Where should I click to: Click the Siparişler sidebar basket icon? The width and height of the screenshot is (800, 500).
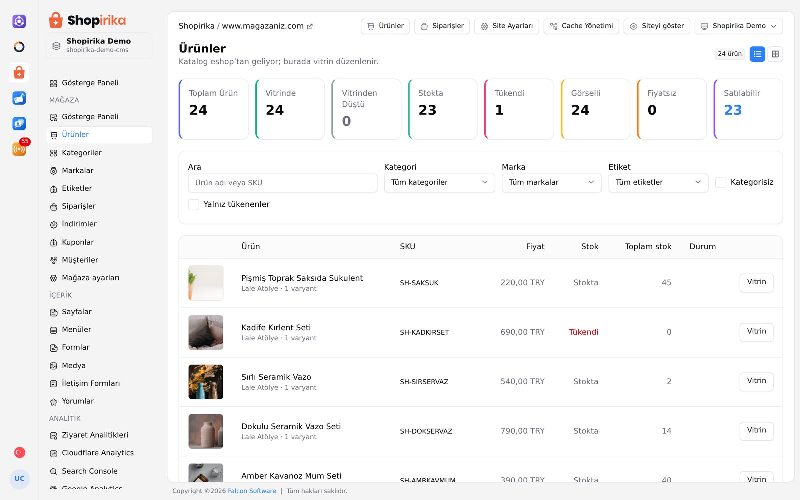click(54, 206)
